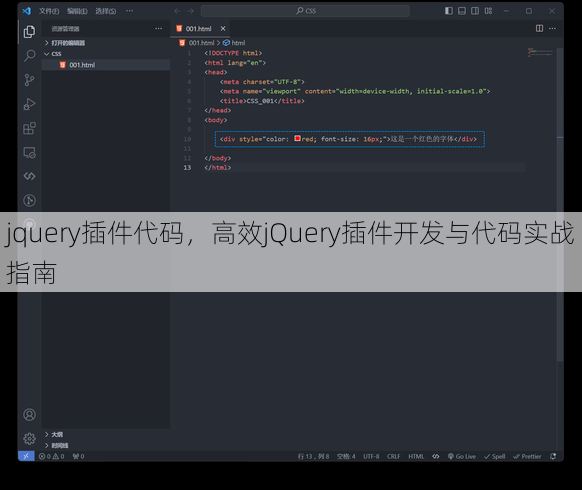This screenshot has height=490, width=582.
Task: Click the CSS command center search box
Action: 305,11
